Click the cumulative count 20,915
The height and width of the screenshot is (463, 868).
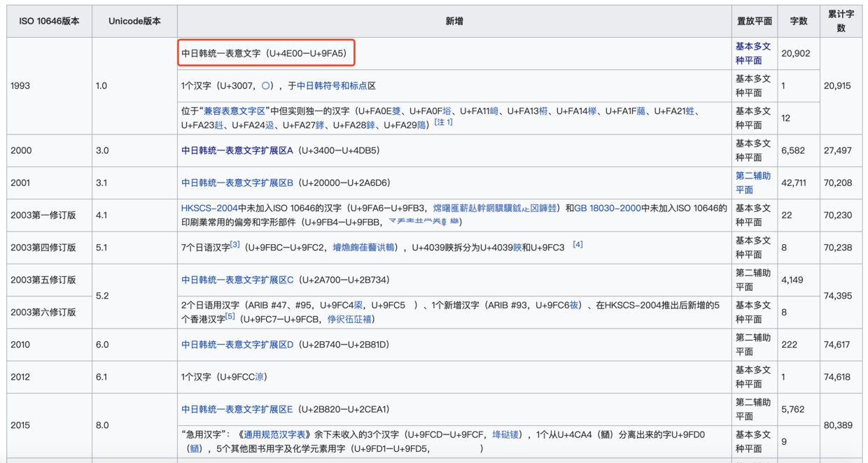pos(837,86)
